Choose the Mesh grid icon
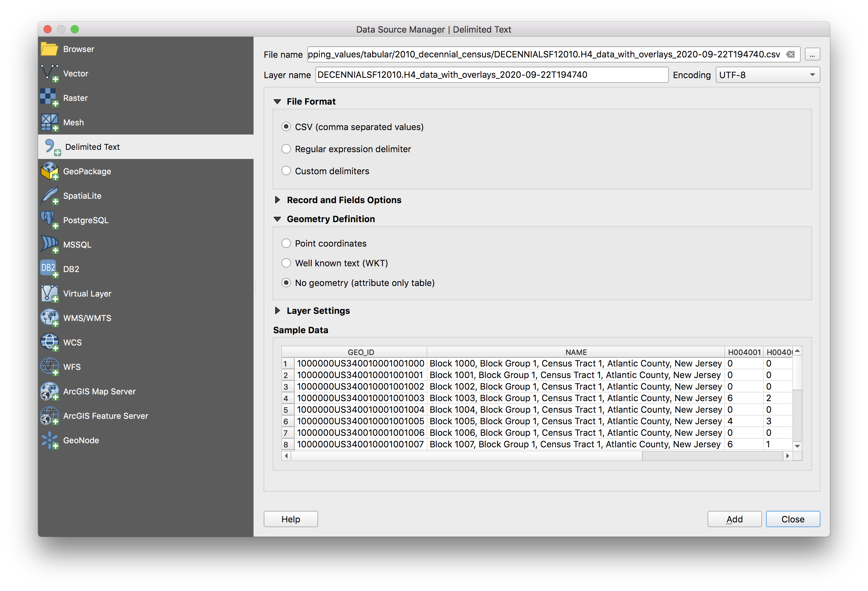The image size is (868, 591). [49, 122]
